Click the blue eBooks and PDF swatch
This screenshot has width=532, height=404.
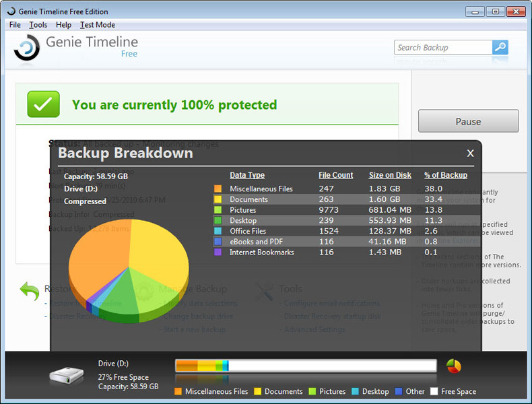pos(218,242)
